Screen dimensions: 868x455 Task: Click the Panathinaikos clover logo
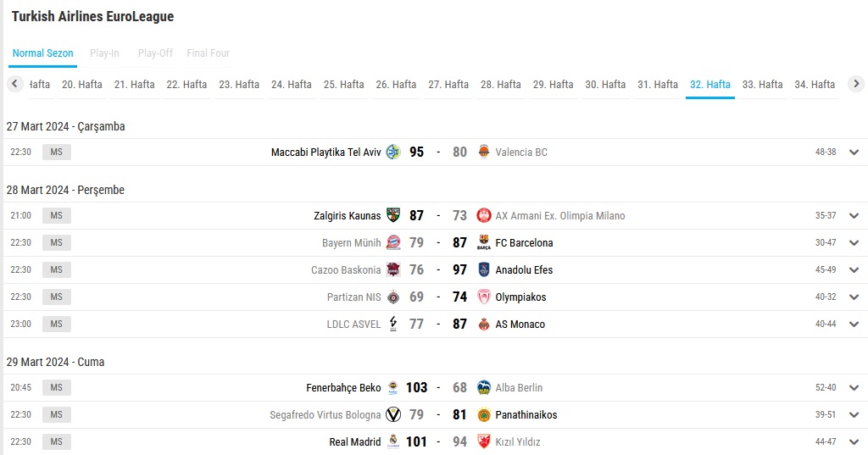[x=484, y=414]
